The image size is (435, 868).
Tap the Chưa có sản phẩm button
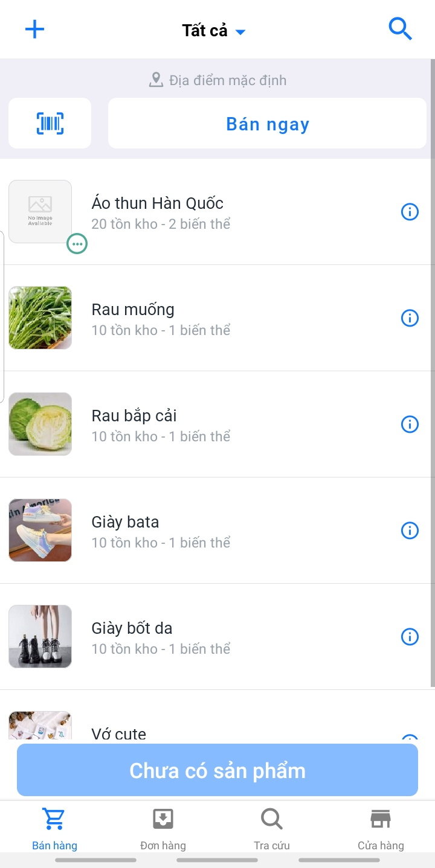click(x=217, y=770)
